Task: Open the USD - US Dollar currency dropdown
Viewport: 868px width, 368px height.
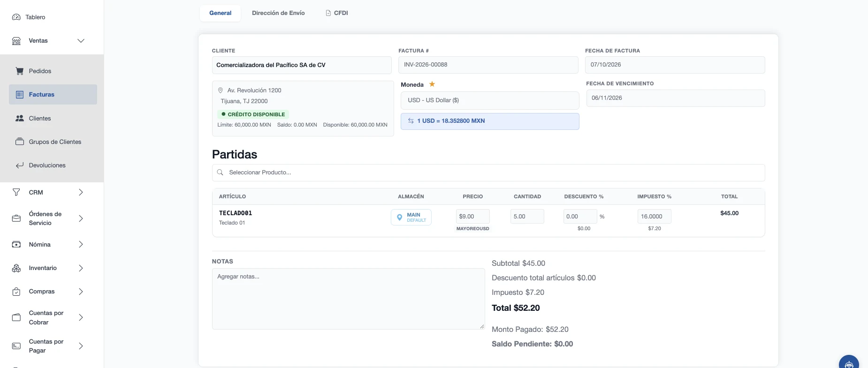Action: tap(490, 100)
